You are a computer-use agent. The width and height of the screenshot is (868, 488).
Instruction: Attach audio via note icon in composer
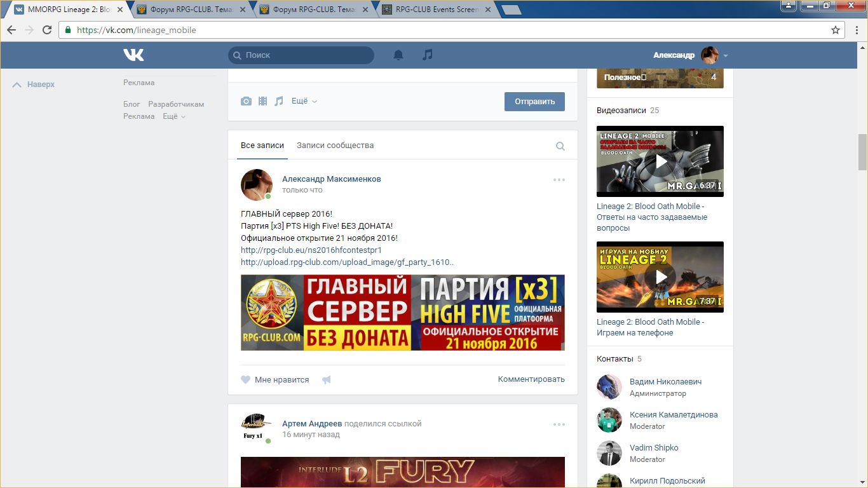pos(279,101)
